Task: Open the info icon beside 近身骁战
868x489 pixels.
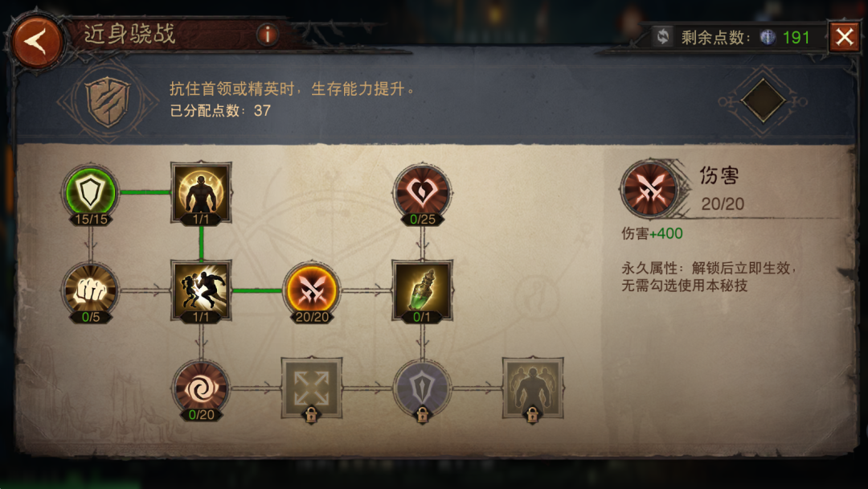Action: 268,35
